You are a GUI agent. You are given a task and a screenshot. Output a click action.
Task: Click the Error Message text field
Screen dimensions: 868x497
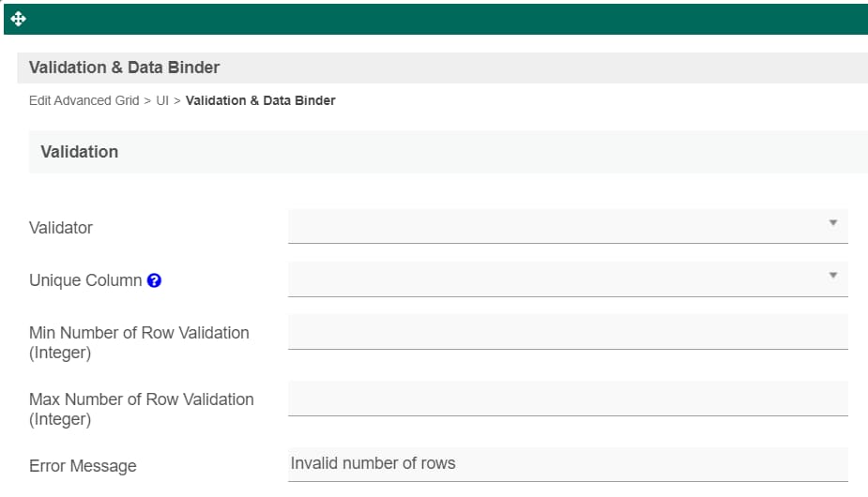pos(568,464)
